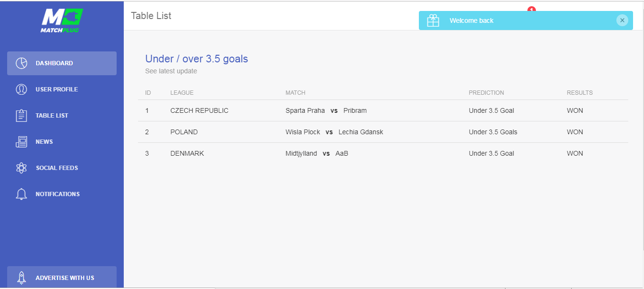This screenshot has width=644, height=289.
Task: Click the gift icon in the welcome banner
Action: [433, 20]
